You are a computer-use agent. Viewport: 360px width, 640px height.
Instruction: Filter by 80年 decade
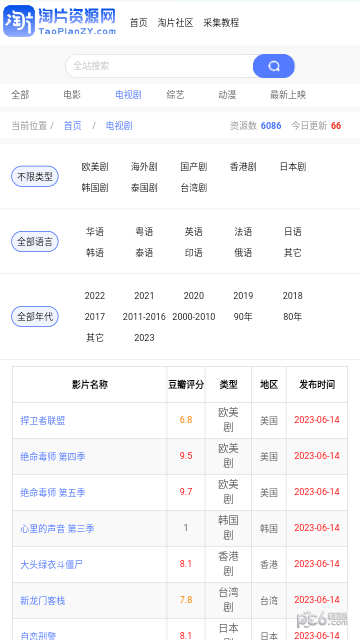(293, 317)
